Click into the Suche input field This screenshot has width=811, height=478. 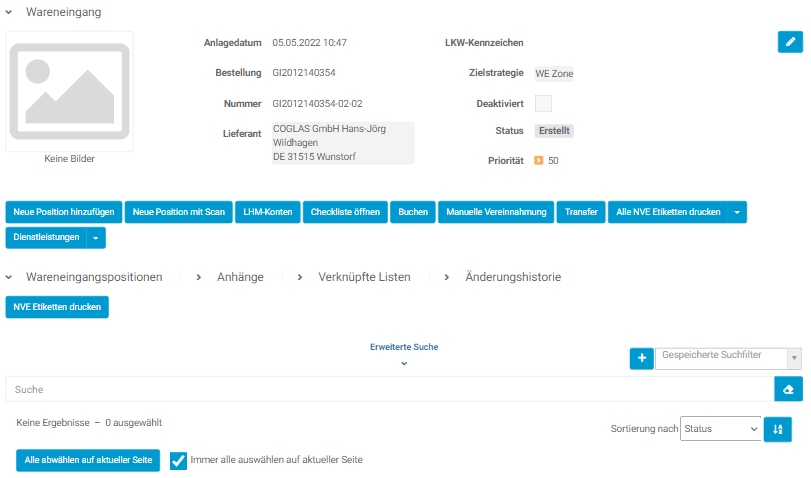click(388, 389)
